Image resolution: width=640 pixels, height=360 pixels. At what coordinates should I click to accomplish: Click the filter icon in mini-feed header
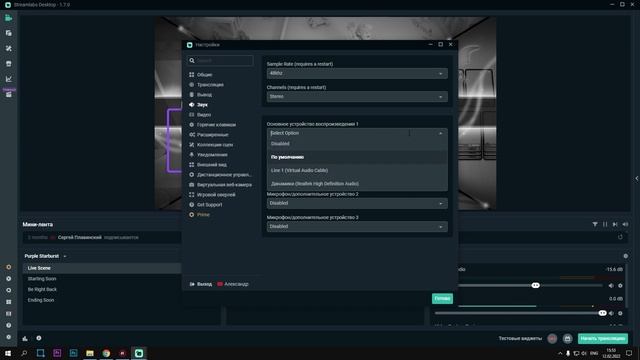595,224
